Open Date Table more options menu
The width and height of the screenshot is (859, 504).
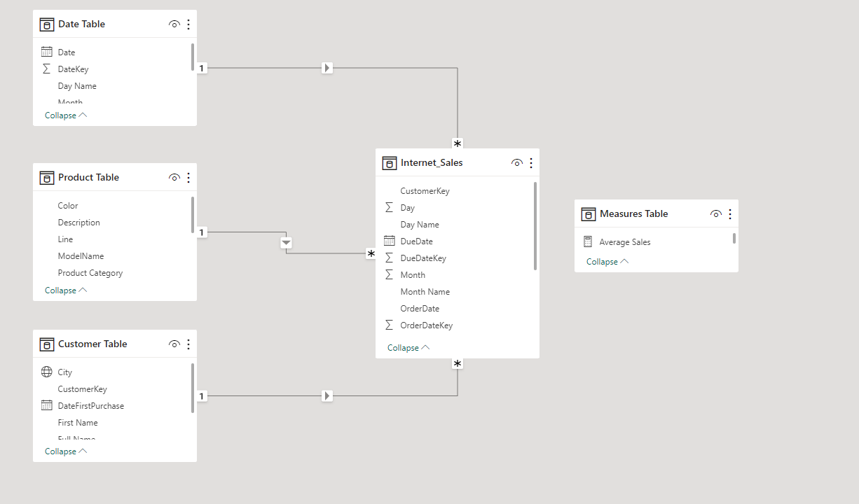point(188,24)
